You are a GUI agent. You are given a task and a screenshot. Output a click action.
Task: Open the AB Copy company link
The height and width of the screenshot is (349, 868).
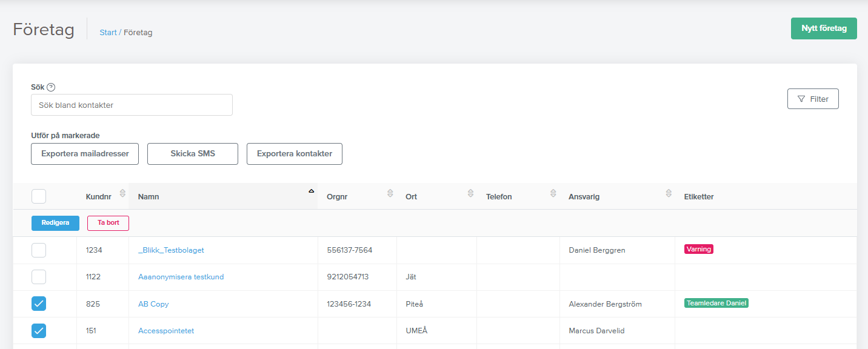pos(153,304)
